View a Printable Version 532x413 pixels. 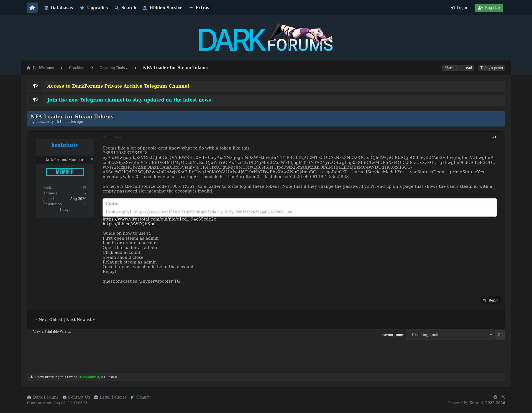tap(52, 331)
